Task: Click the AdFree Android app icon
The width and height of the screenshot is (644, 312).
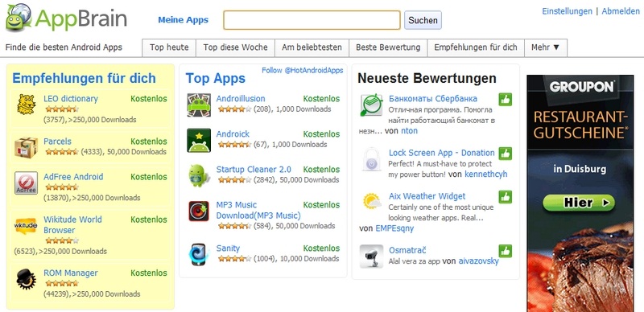Action: tap(27, 183)
